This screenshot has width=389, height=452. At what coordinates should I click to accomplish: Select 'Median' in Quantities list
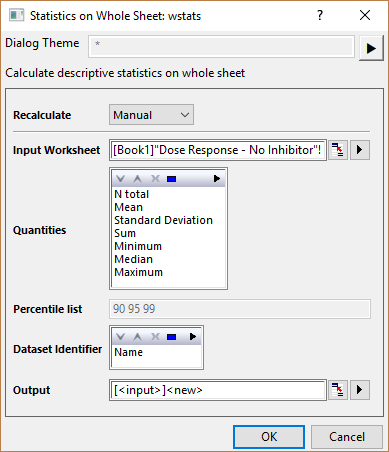(133, 259)
